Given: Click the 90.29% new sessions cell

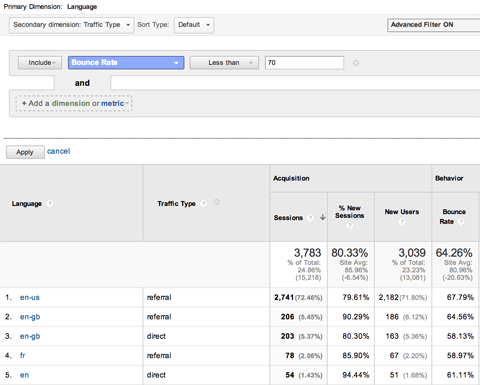Looking at the screenshot, I should click(356, 317).
